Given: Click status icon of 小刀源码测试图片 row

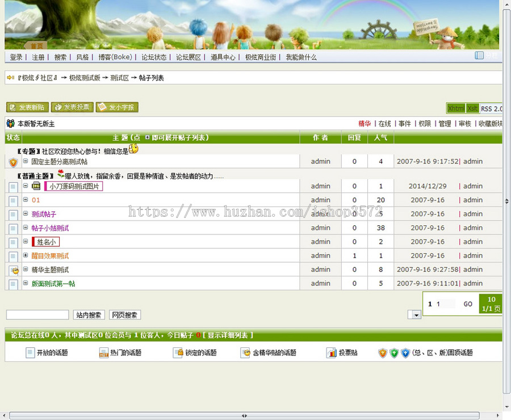Looking at the screenshot, I should click(x=13, y=187).
